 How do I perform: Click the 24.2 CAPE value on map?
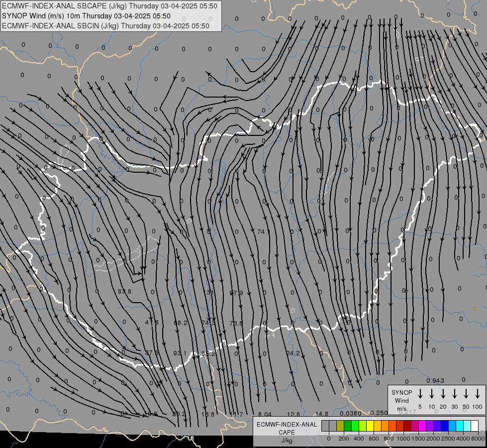[x=293, y=353]
